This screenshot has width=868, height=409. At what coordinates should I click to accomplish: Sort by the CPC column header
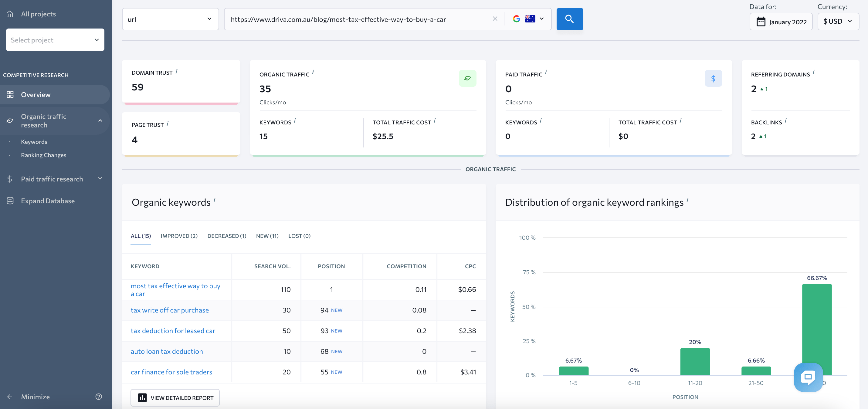(470, 266)
